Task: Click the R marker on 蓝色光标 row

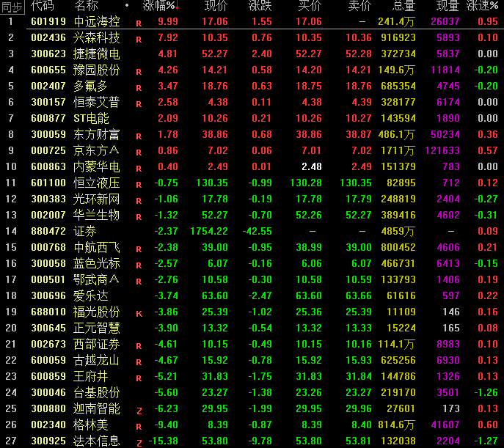Action: pyautogui.click(x=139, y=265)
